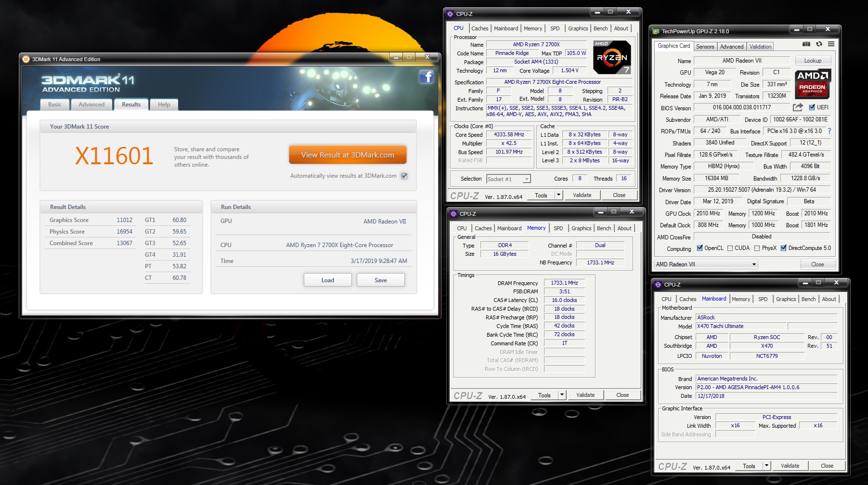The height and width of the screenshot is (485, 868).
Task: Open the Validation tab in GPU-Z
Action: [760, 47]
